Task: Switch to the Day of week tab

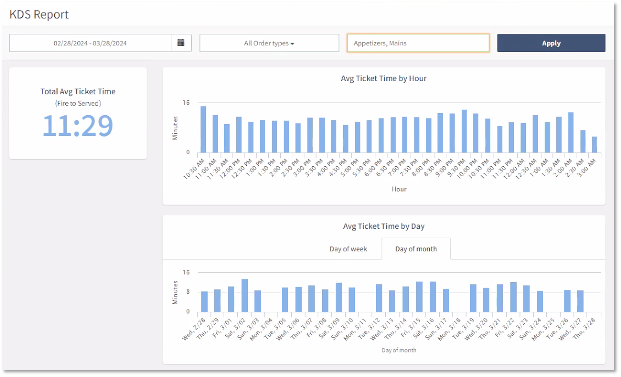Action: tap(348, 249)
